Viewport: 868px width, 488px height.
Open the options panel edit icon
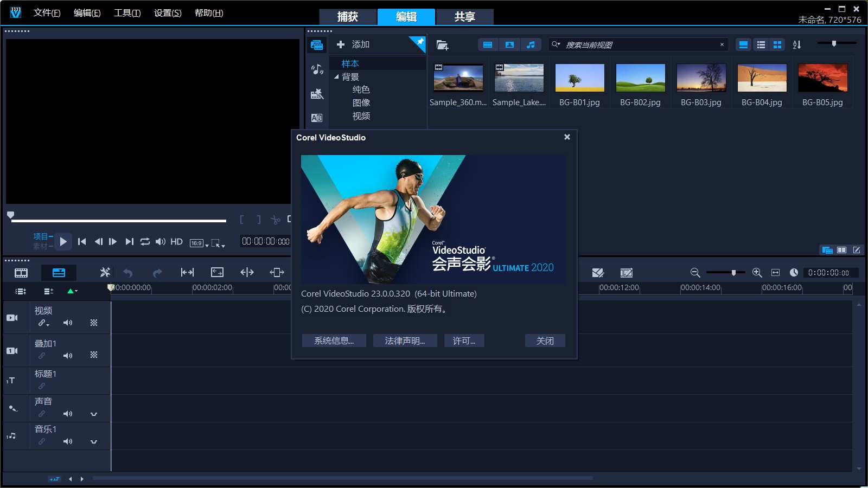coord(857,250)
